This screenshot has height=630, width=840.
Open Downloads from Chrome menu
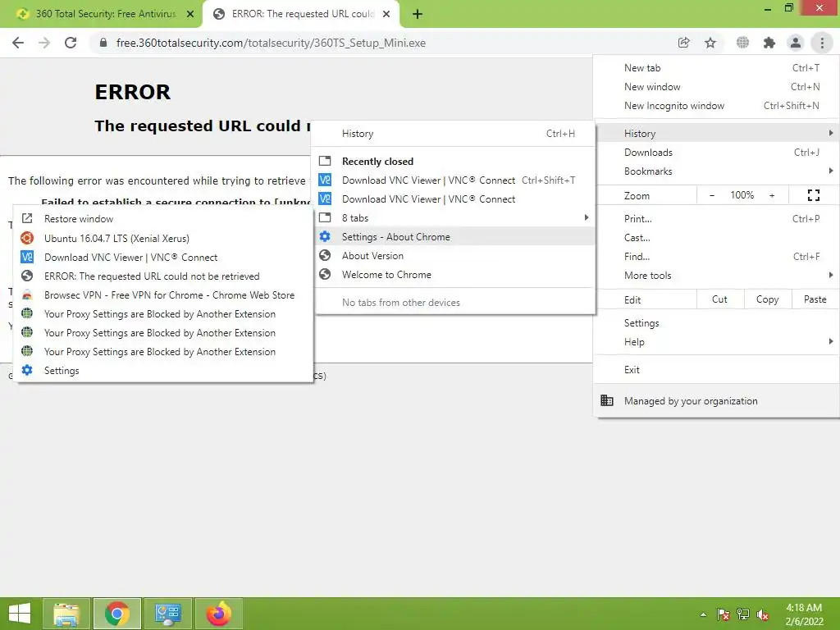click(716, 153)
